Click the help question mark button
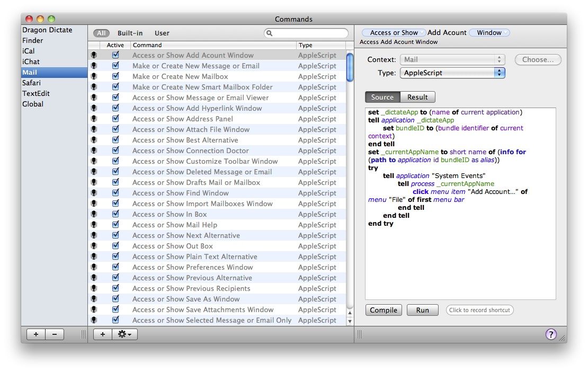 pyautogui.click(x=550, y=334)
